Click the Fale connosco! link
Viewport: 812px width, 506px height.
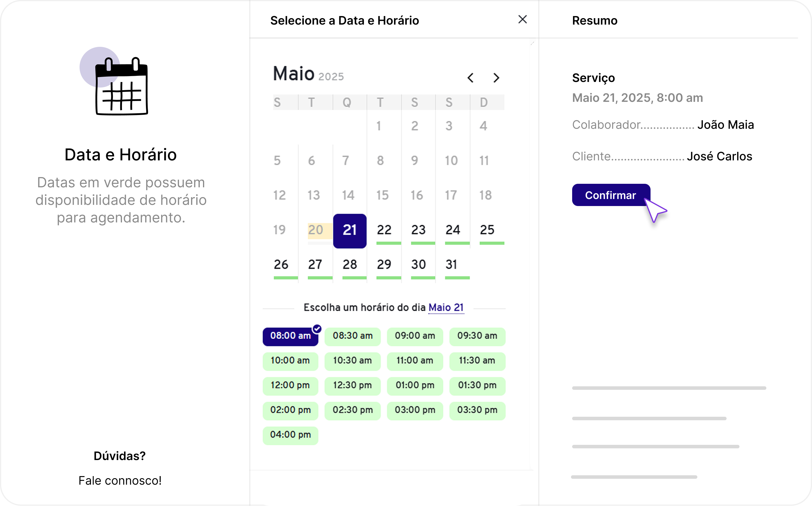coord(120,481)
